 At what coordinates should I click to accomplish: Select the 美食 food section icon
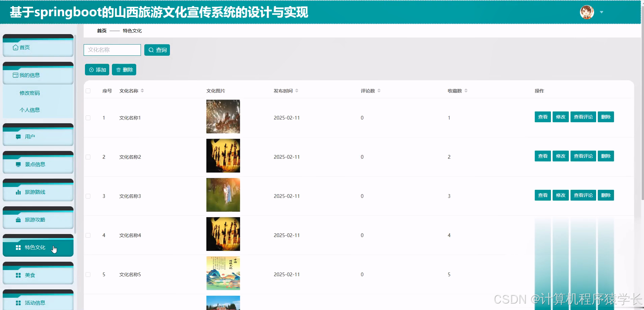pos(18,275)
